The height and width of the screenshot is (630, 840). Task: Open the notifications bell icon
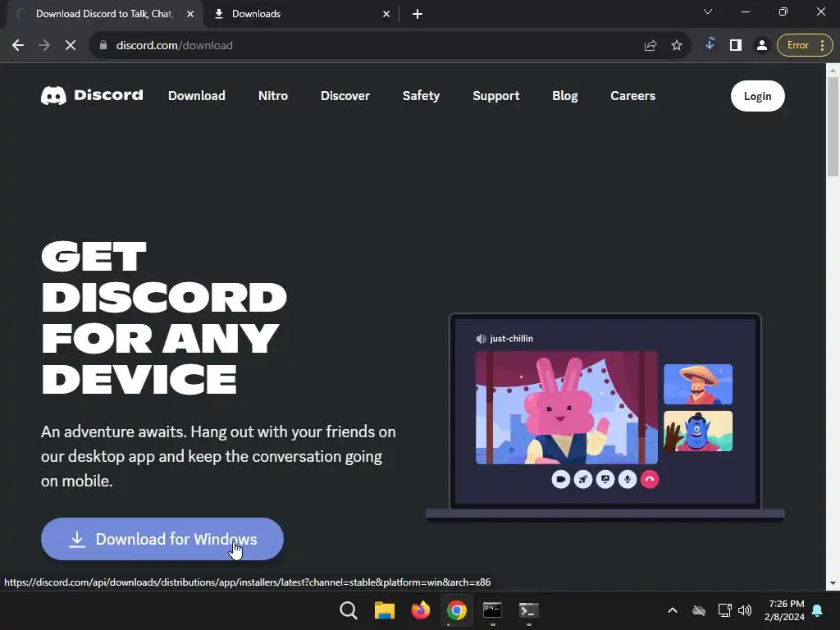[x=818, y=610]
